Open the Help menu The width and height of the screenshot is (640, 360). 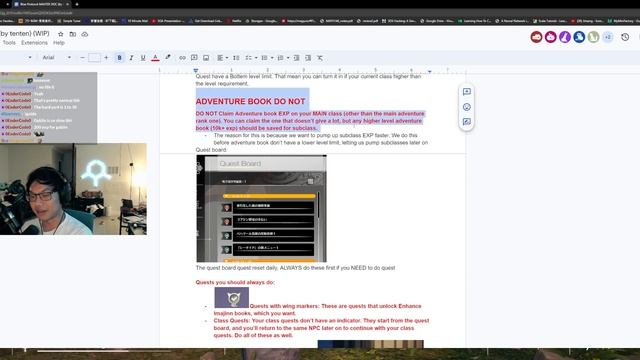59,43
